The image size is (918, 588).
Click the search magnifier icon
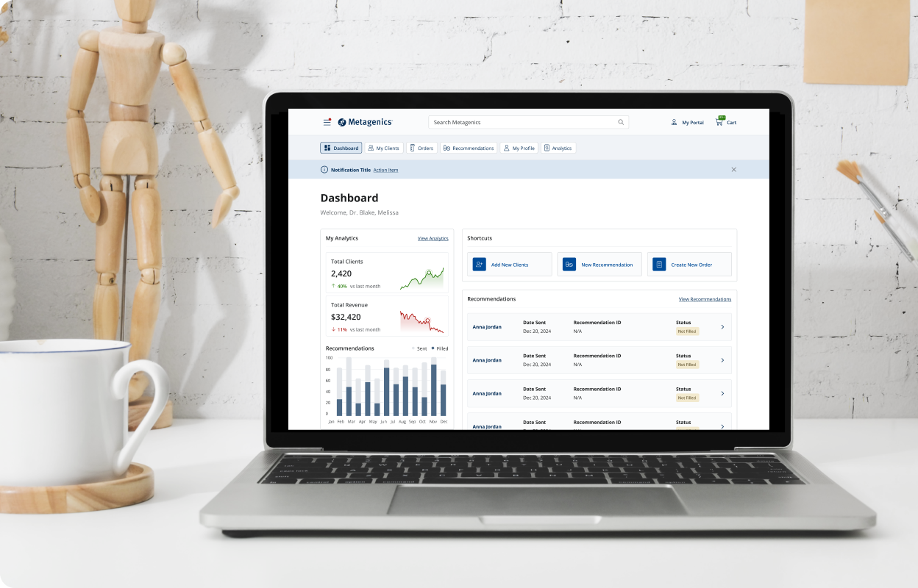pyautogui.click(x=621, y=123)
